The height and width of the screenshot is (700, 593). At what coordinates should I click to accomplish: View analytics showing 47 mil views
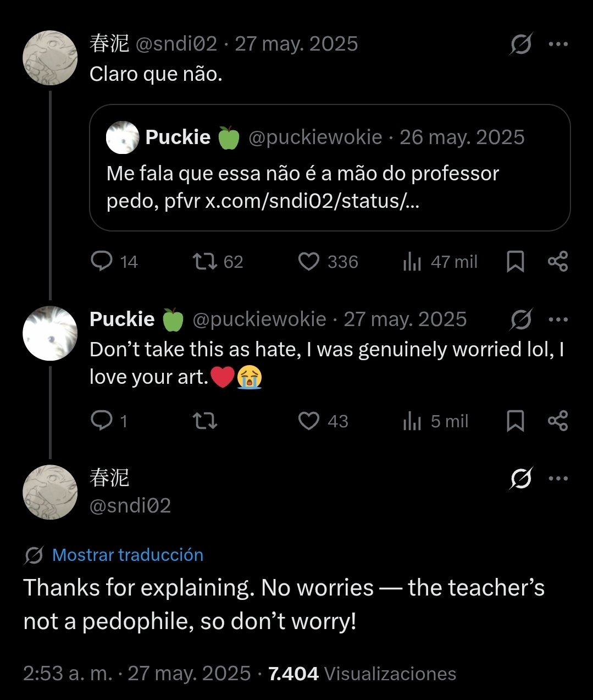coord(412,262)
